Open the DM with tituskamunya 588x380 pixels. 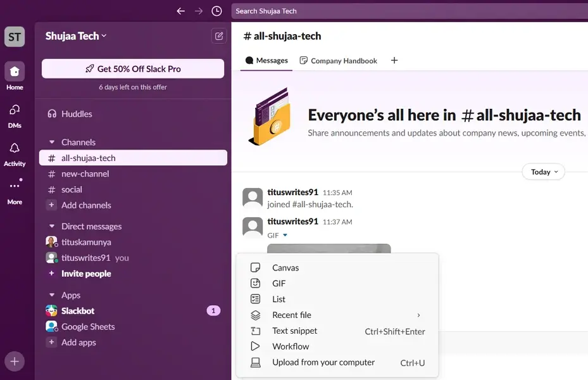133,242
